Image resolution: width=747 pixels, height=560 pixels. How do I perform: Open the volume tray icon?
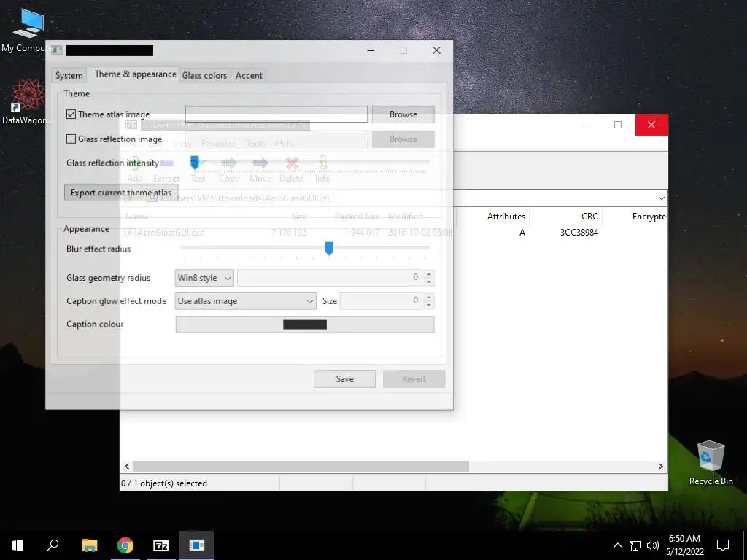(653, 545)
